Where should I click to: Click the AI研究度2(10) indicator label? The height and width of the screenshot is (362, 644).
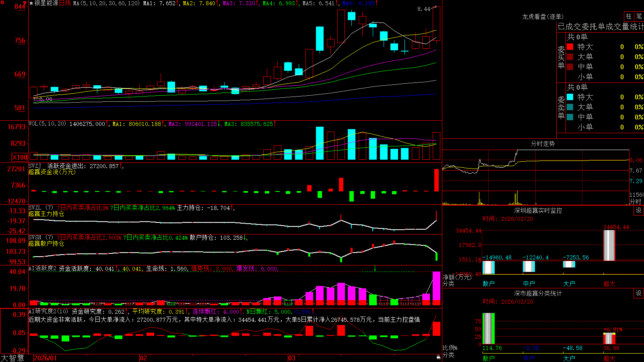point(48,311)
